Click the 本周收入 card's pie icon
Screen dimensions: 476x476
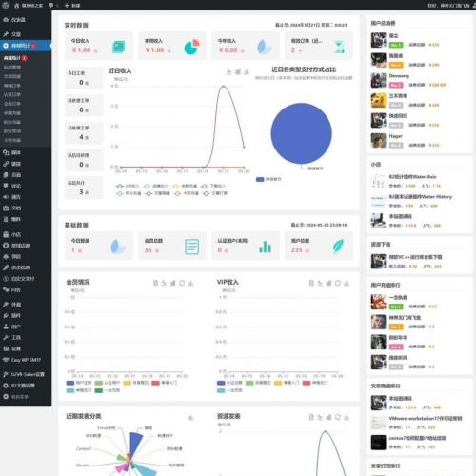pyautogui.click(x=191, y=47)
